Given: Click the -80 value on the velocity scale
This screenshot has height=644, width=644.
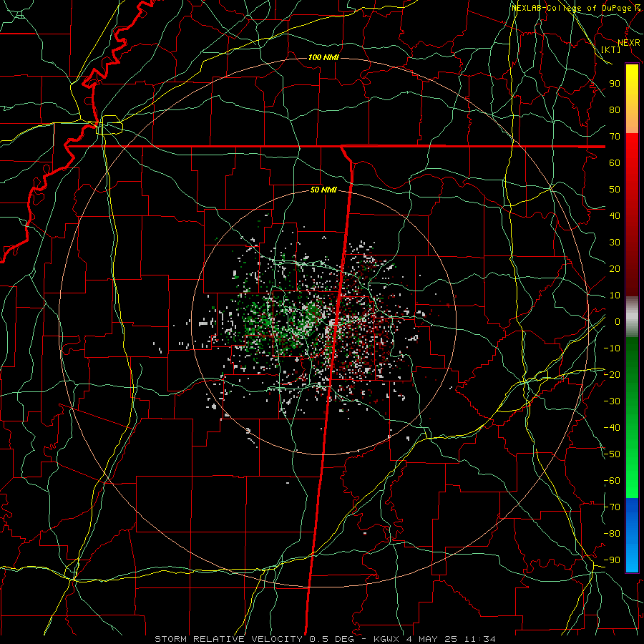Looking at the screenshot, I should click(612, 534).
